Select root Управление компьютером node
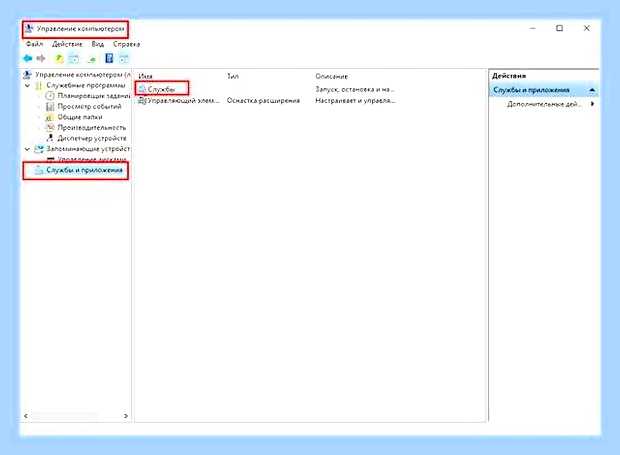Image resolution: width=620 pixels, height=455 pixels. [83, 75]
